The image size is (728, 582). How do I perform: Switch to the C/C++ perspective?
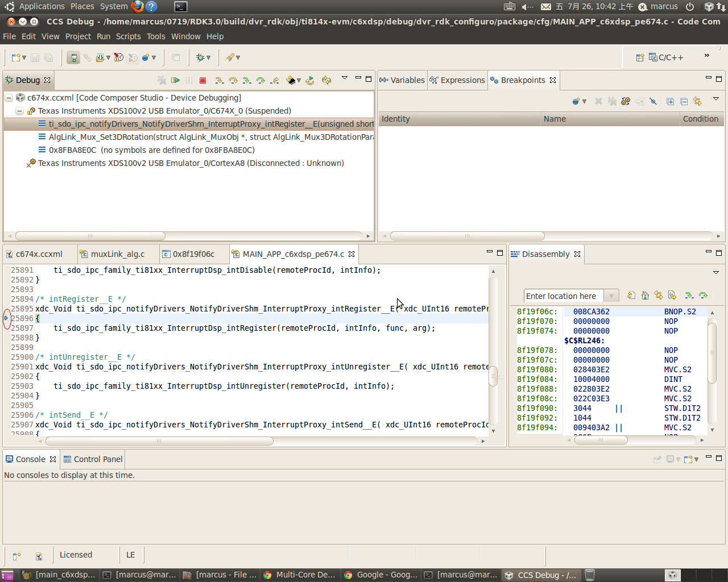pos(666,57)
